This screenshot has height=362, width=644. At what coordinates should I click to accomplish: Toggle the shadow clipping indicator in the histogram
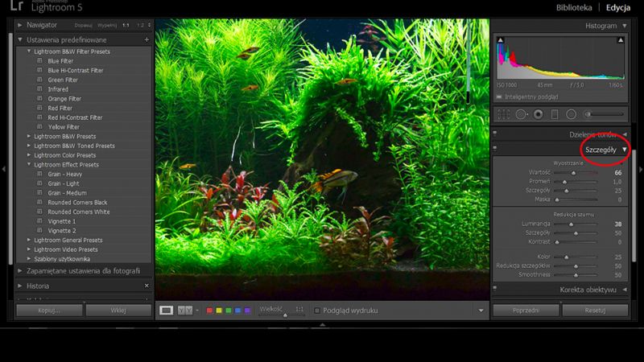[x=500, y=39]
